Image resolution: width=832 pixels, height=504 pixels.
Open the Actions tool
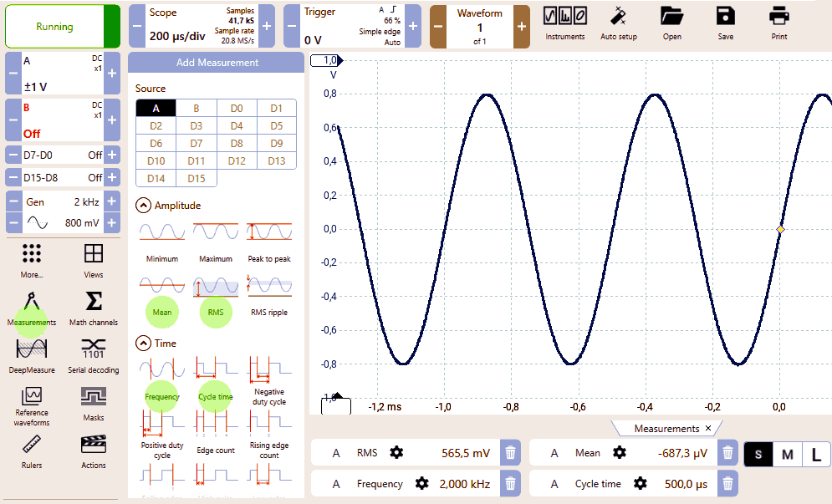click(94, 451)
